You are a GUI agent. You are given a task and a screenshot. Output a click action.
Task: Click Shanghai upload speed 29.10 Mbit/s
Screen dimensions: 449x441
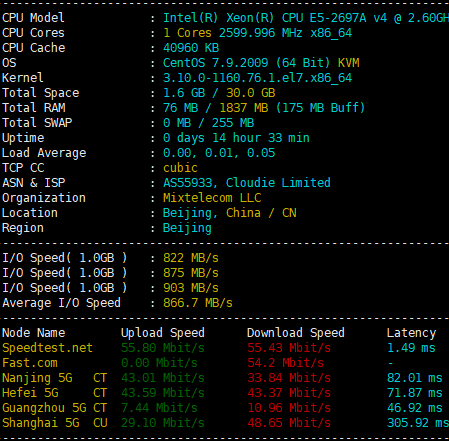click(x=163, y=423)
